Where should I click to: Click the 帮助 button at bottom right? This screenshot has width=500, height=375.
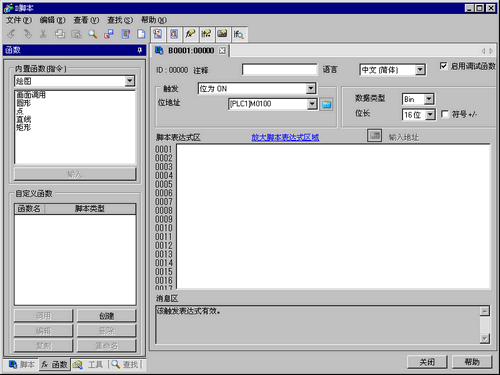pos(472,362)
